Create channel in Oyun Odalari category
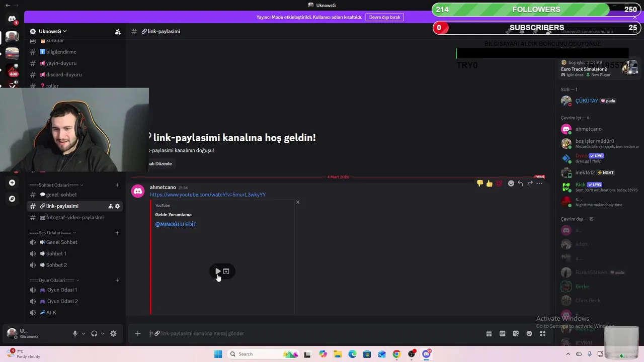This screenshot has width=644, height=362. 117,280
